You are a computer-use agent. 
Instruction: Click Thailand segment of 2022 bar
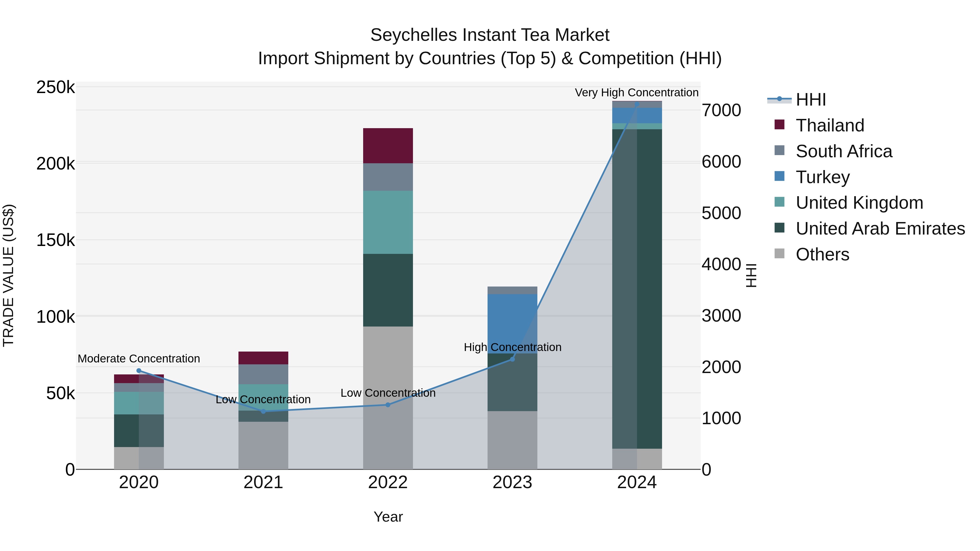click(x=388, y=146)
